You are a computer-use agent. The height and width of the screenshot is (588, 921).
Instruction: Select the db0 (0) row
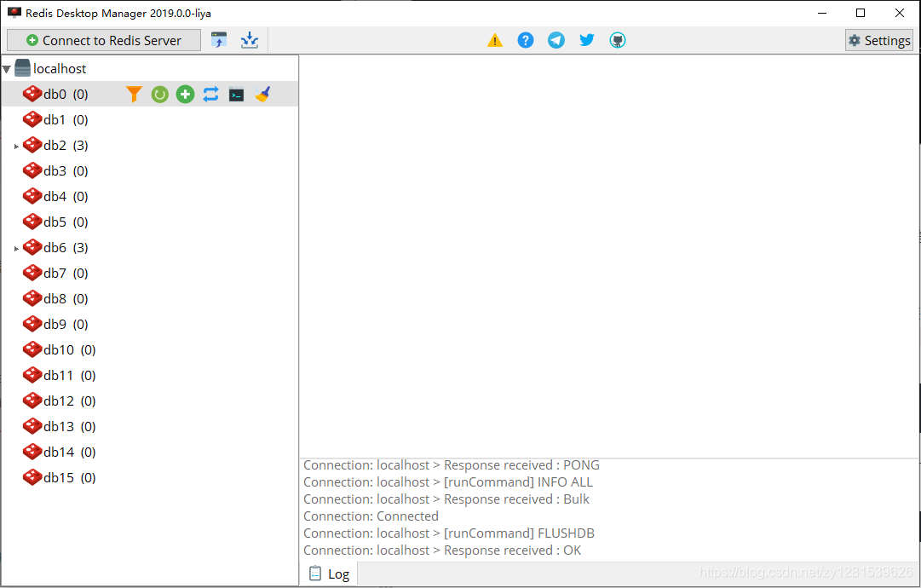(150, 94)
